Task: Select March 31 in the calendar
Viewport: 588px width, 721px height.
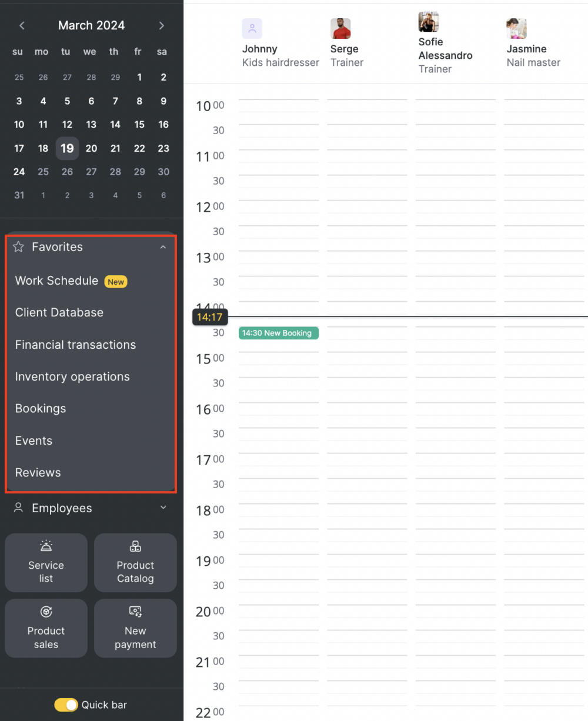Action: coord(19,195)
